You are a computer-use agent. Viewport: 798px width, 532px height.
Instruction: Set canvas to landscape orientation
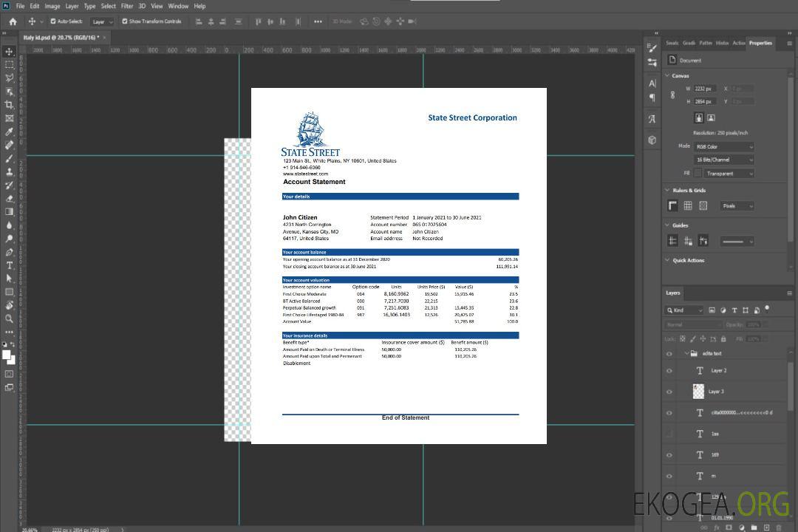pos(711,118)
